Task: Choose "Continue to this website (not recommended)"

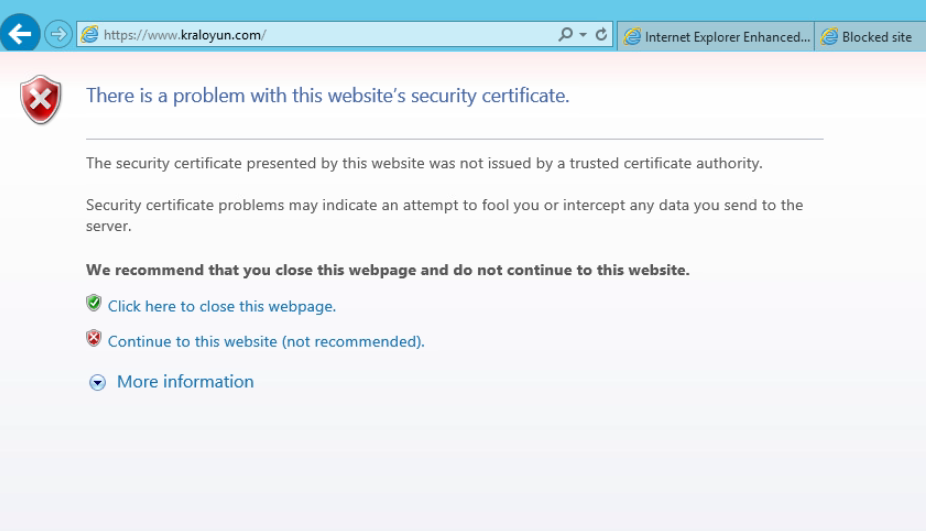Action: 266,341
